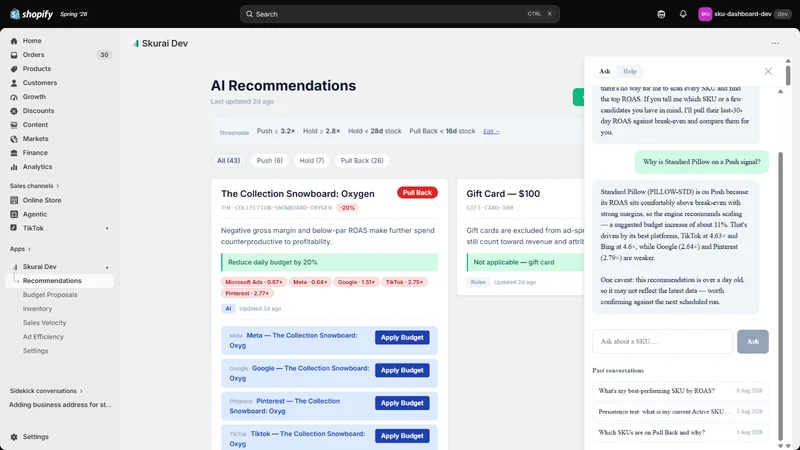Apply Budget for Tiktok campaign

pos(402,436)
